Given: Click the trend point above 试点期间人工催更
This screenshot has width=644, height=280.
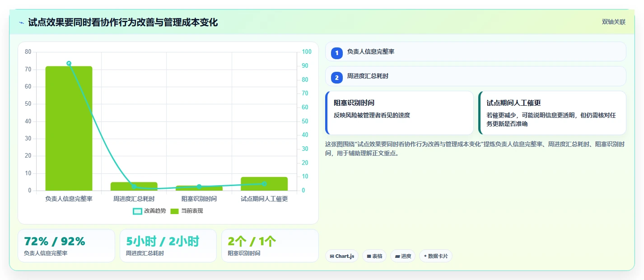Looking at the screenshot, I should tap(264, 184).
